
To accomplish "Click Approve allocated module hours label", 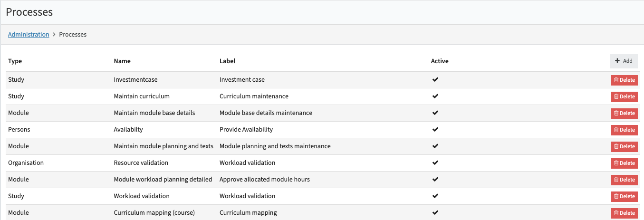I will click(x=265, y=179).
